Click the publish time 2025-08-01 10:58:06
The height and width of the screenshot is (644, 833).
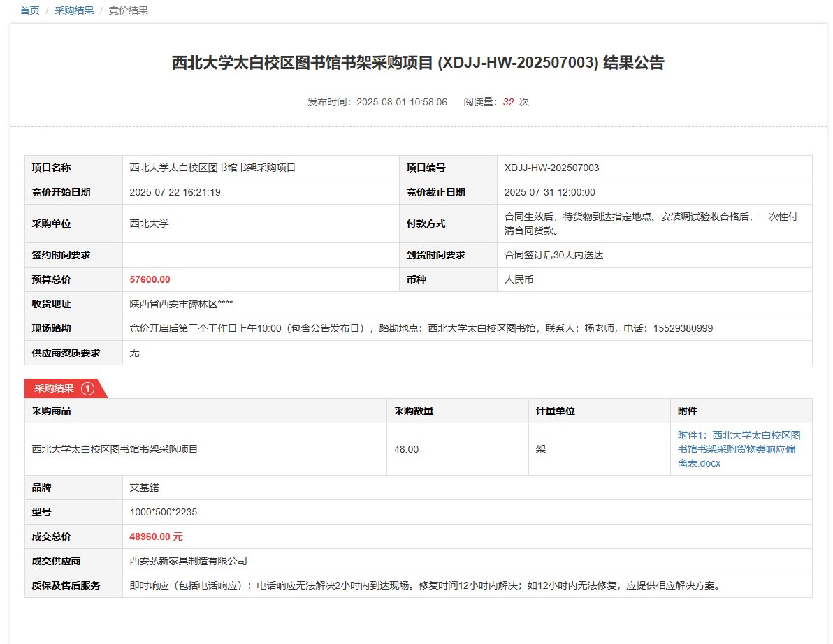click(x=401, y=102)
